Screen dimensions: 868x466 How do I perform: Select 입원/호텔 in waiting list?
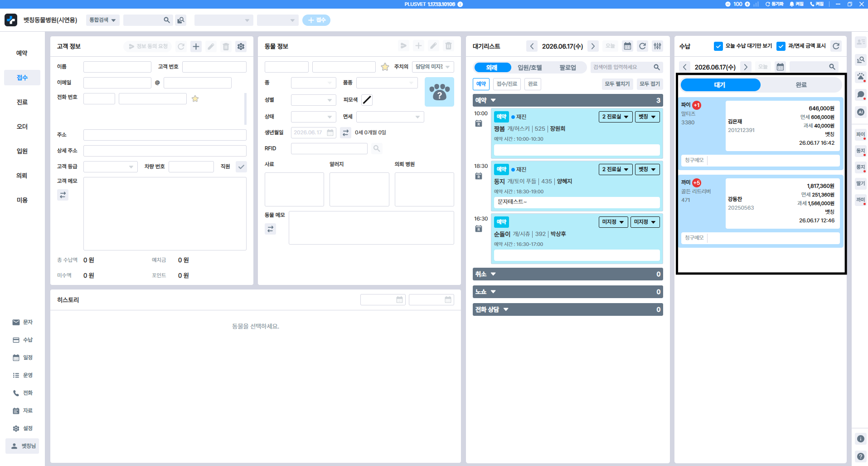pos(530,68)
